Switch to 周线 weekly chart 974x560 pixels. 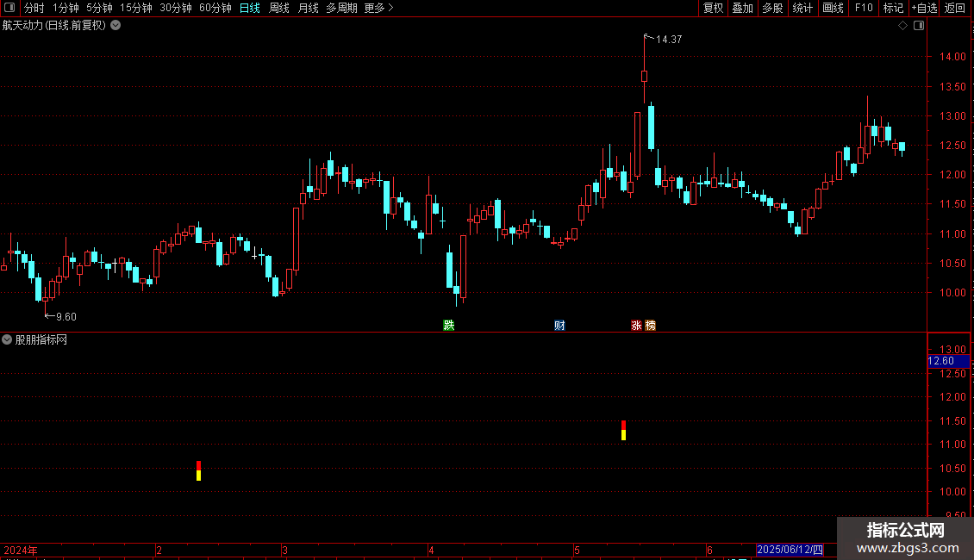click(x=279, y=8)
